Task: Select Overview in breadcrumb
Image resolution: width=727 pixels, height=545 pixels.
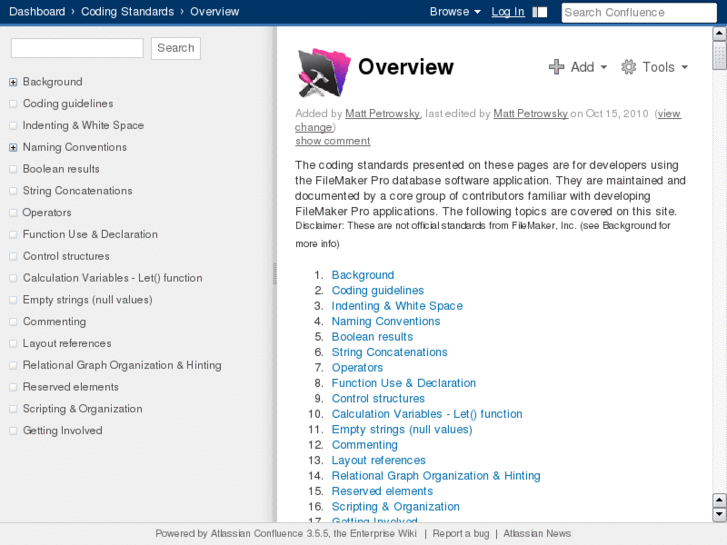Action: (215, 12)
